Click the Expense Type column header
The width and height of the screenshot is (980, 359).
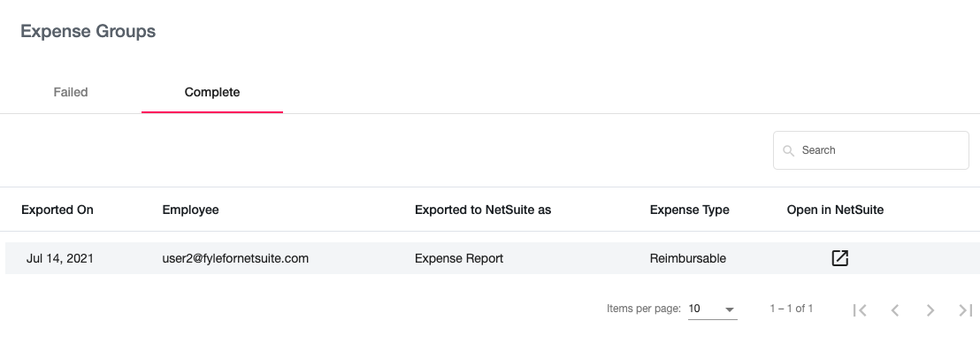[x=689, y=210]
